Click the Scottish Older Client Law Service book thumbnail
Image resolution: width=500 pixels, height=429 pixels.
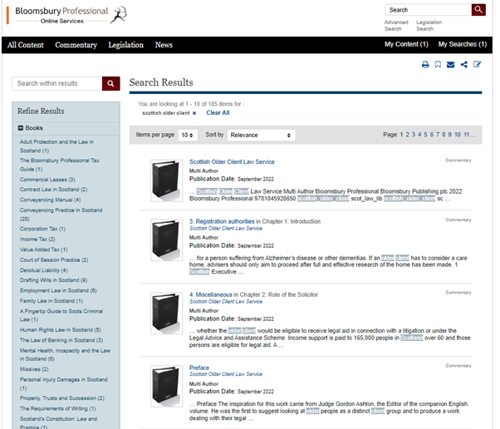(x=166, y=180)
